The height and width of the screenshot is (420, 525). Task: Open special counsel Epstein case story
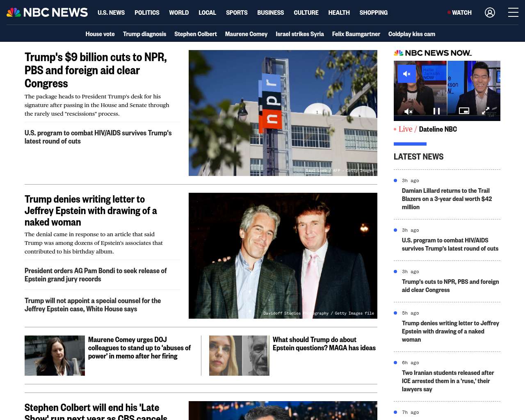93,305
